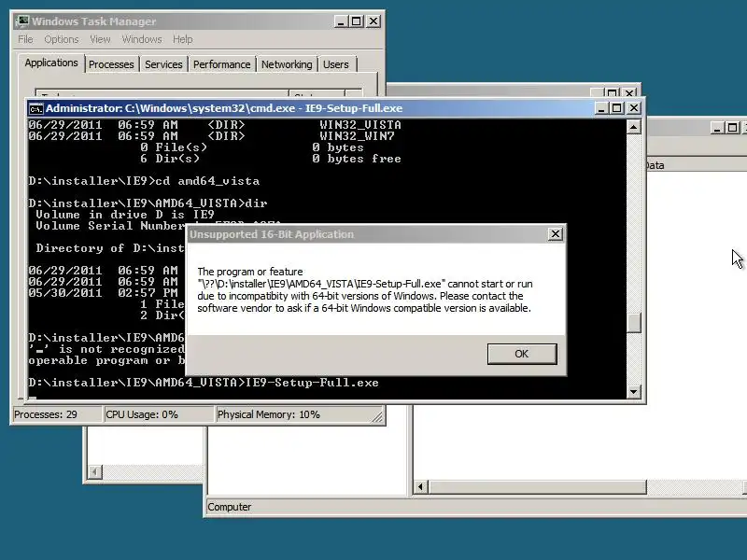Maximize the right-side background window
747x560 pixels.
[x=733, y=127]
